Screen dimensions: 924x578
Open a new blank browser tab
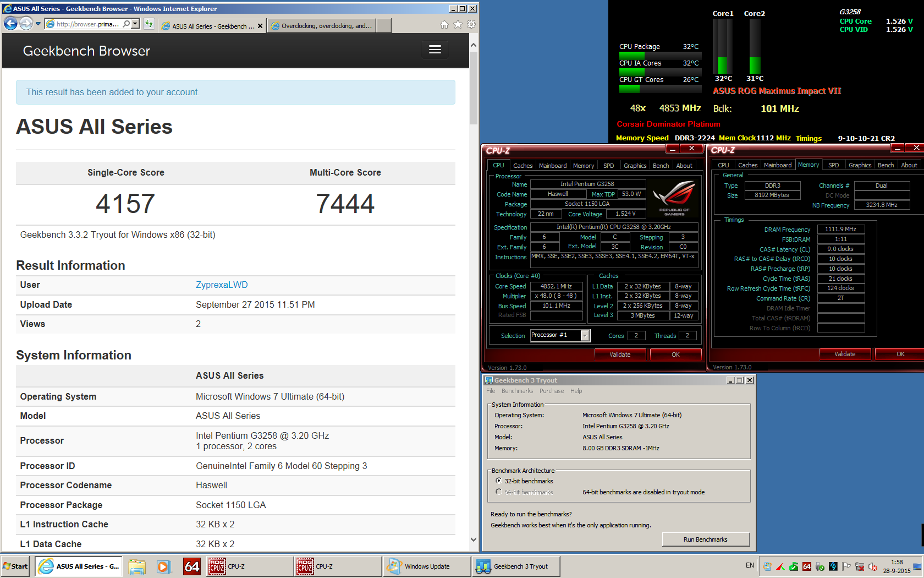[384, 26]
